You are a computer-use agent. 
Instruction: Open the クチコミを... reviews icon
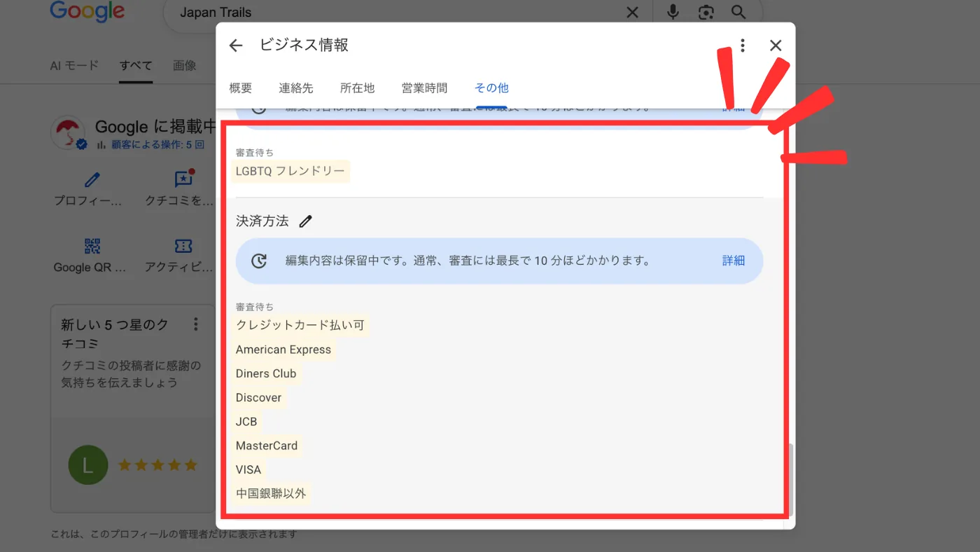tap(183, 179)
